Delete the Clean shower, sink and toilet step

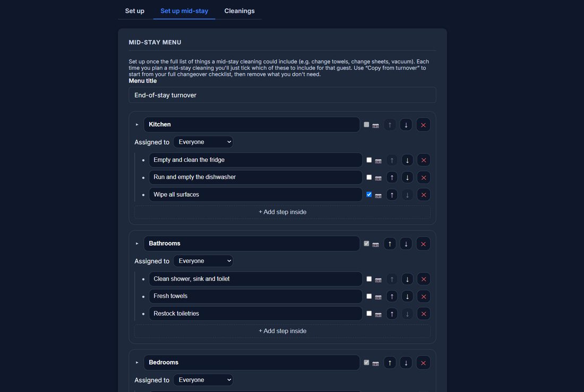pyautogui.click(x=424, y=279)
